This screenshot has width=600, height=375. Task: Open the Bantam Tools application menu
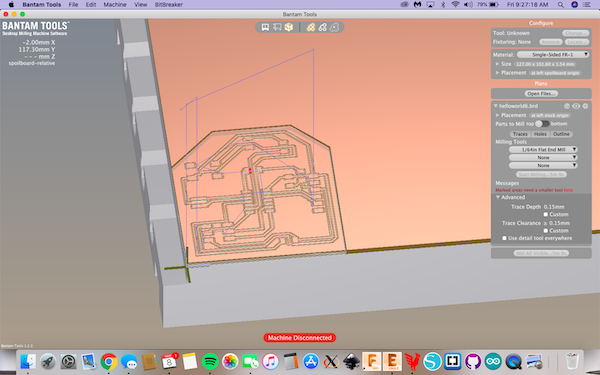(x=41, y=5)
